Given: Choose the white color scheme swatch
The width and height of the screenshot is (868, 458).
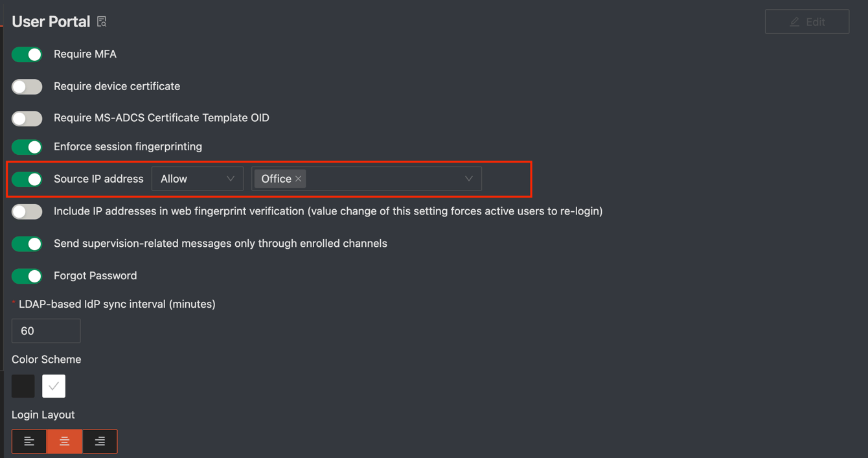Looking at the screenshot, I should click(x=54, y=386).
